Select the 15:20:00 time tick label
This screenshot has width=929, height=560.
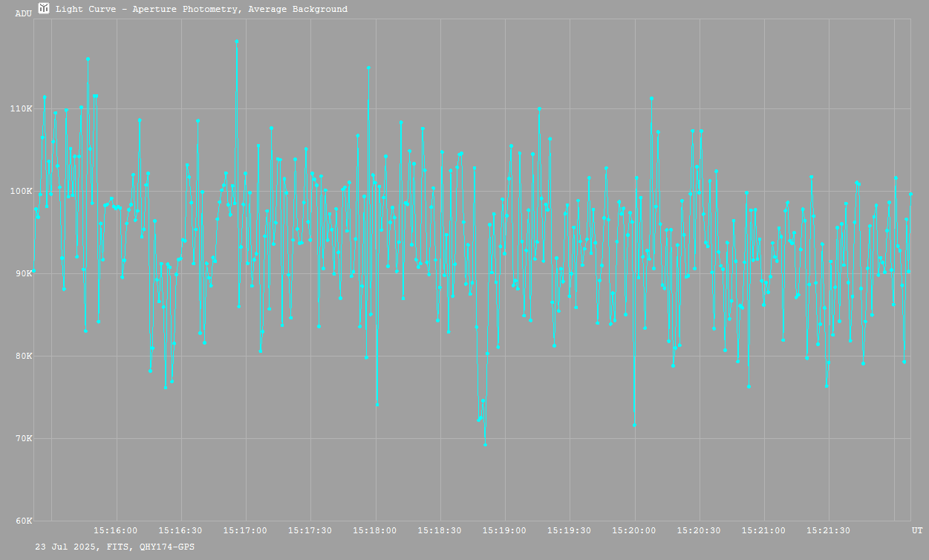[x=634, y=530]
